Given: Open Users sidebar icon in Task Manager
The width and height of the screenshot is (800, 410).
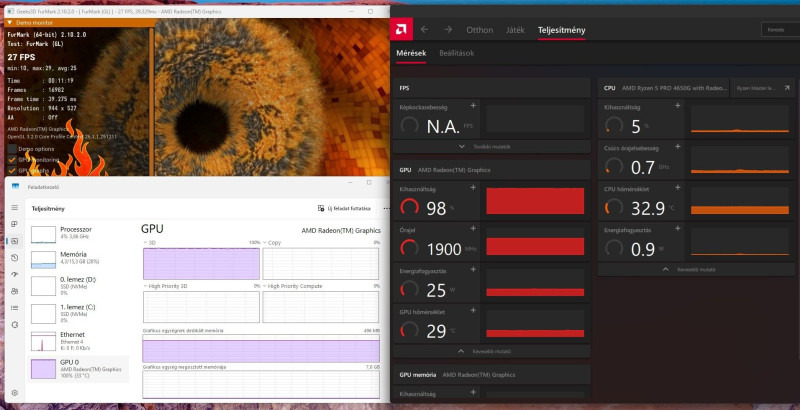Looking at the screenshot, I should [14, 291].
